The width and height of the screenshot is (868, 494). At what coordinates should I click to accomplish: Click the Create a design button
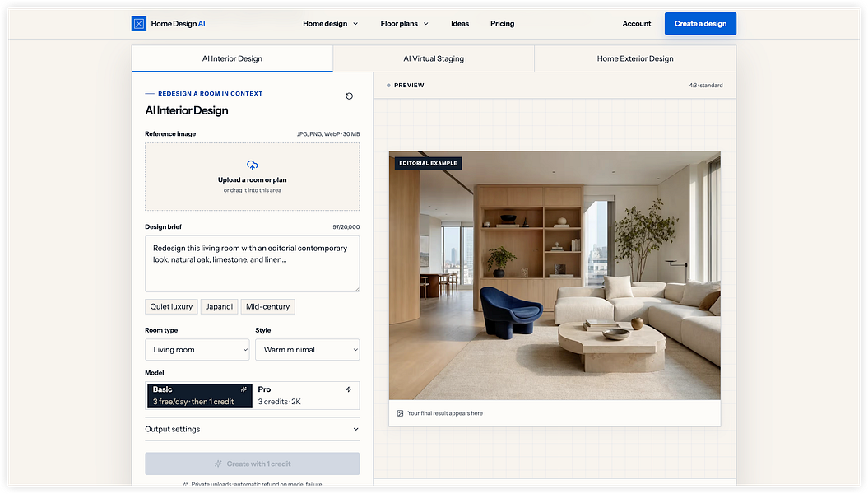coord(700,24)
